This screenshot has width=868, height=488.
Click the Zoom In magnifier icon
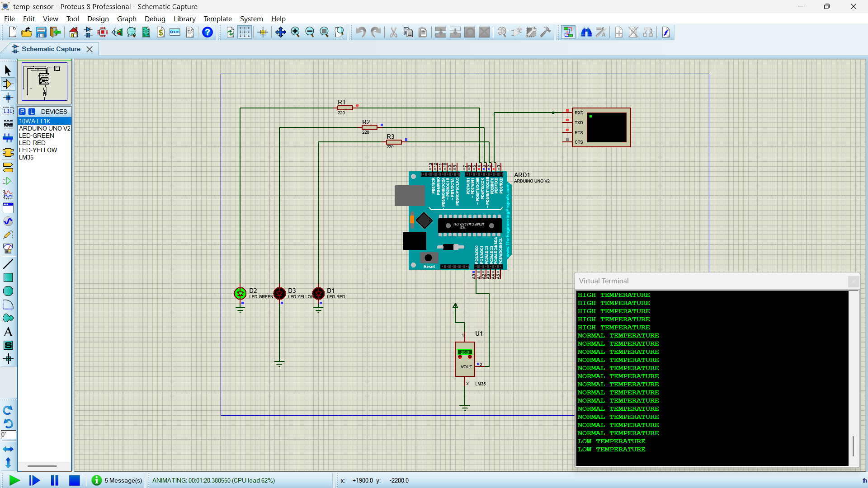coord(295,32)
